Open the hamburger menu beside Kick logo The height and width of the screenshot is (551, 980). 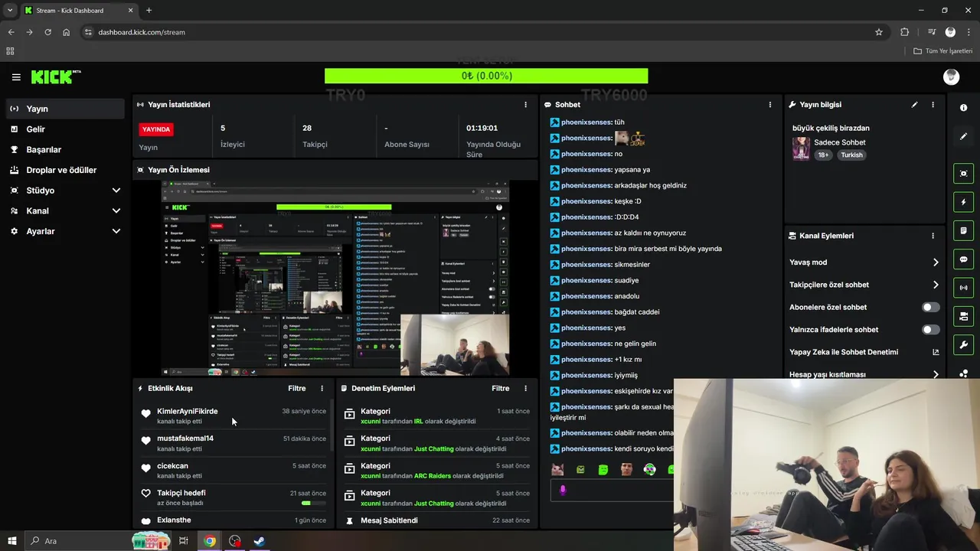[x=16, y=77]
